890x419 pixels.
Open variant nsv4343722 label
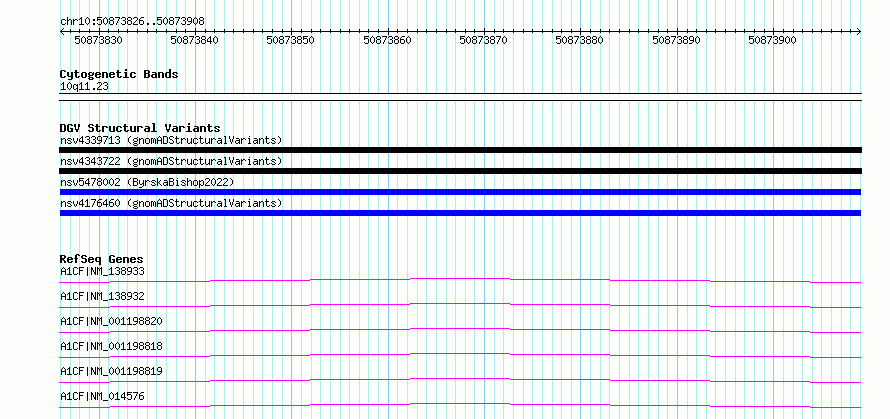click(171, 161)
